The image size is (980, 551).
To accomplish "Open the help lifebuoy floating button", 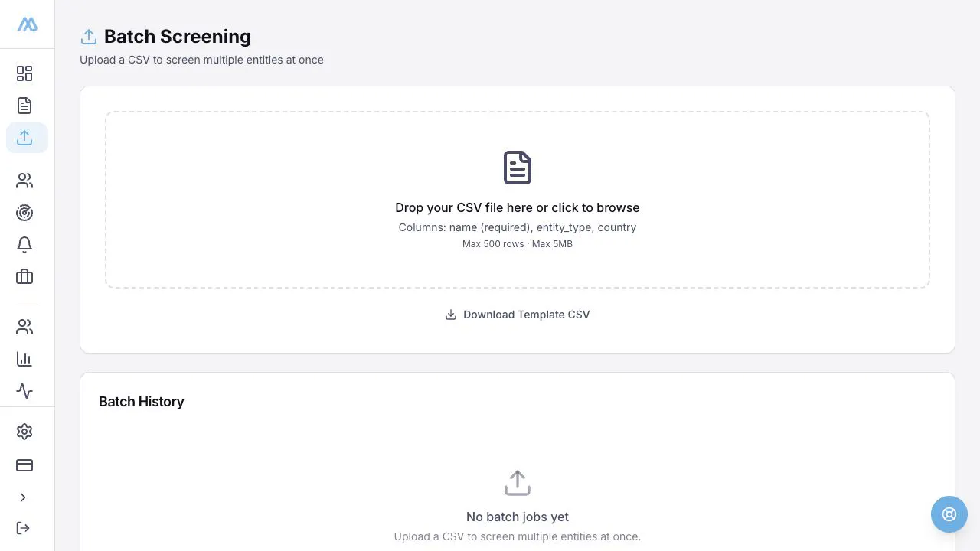I will coord(949,514).
